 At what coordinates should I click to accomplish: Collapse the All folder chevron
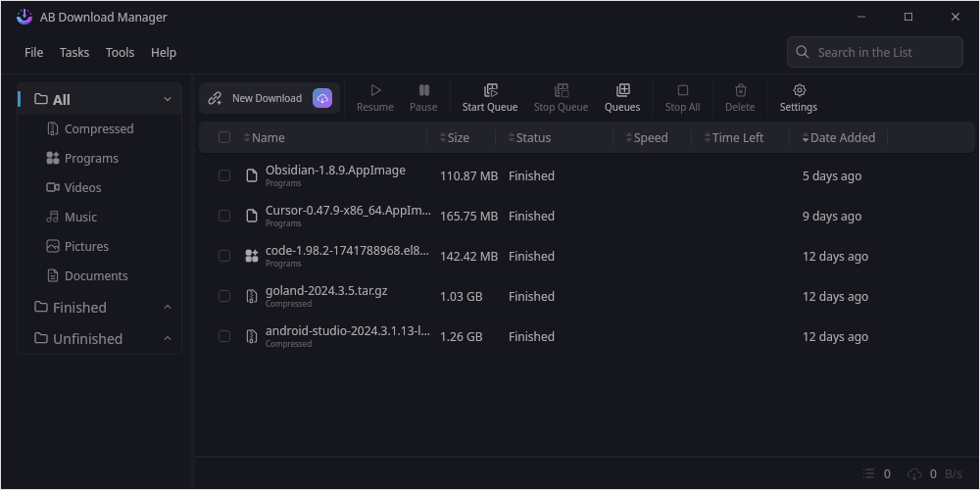[168, 99]
